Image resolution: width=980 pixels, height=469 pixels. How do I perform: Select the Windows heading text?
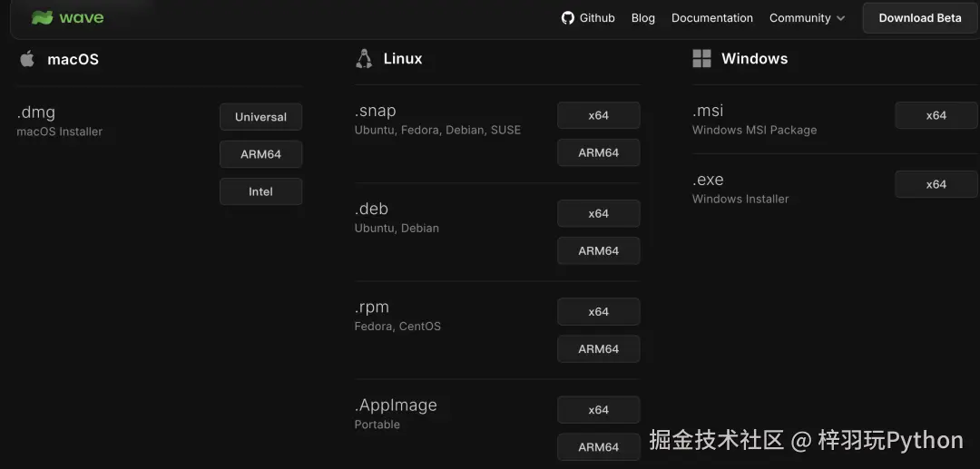(x=754, y=59)
